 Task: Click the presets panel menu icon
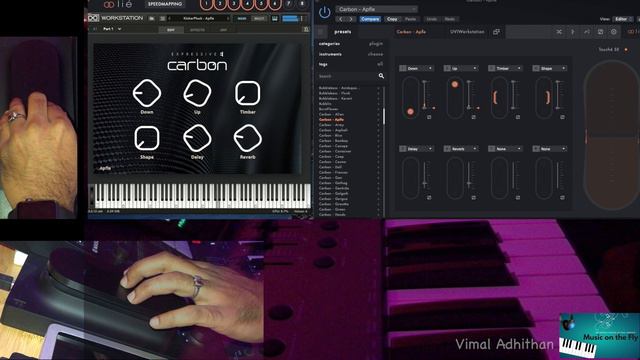tap(321, 32)
